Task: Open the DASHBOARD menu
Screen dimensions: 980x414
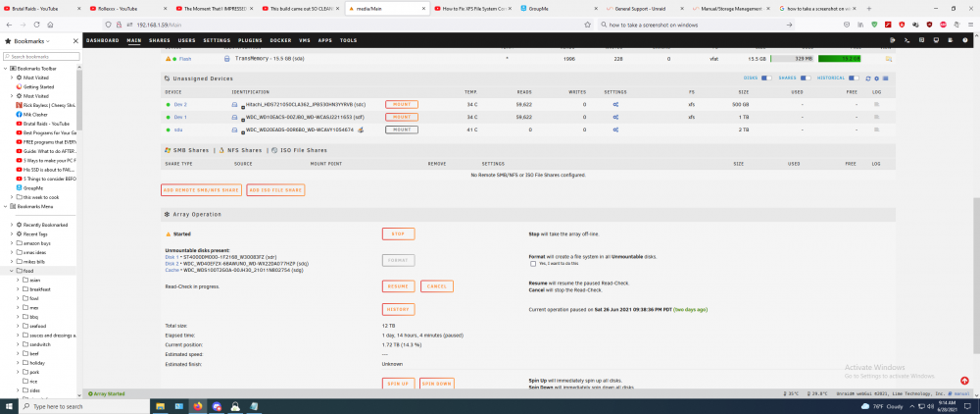Action: (103, 40)
